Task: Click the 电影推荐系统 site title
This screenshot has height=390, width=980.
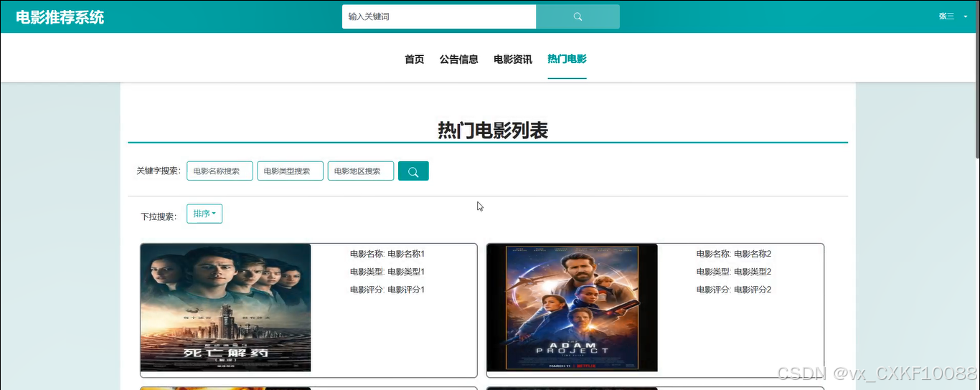Action: [x=60, y=17]
